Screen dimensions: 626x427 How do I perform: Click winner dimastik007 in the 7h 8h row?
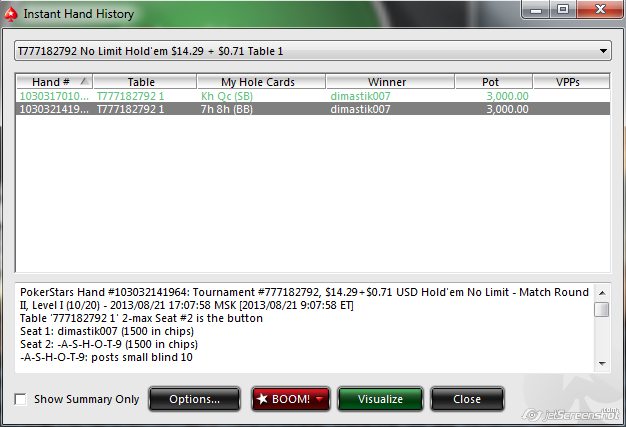360,109
